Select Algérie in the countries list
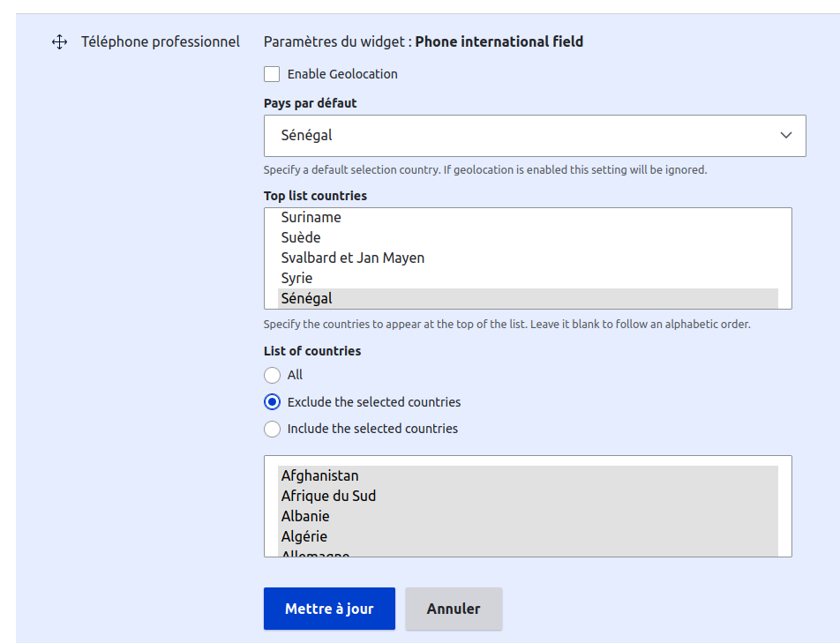Viewport: 840px width, 643px height. point(303,536)
